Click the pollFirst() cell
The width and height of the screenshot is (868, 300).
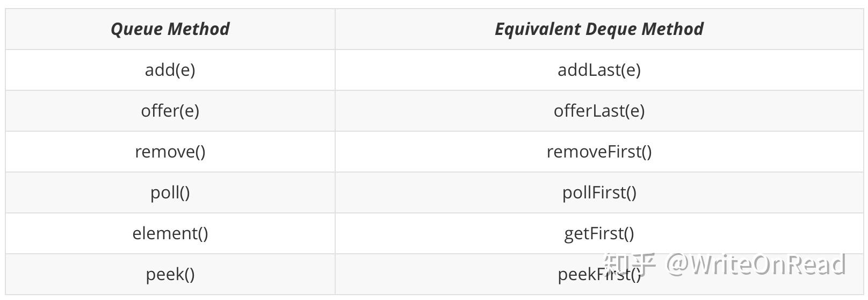[599, 192]
